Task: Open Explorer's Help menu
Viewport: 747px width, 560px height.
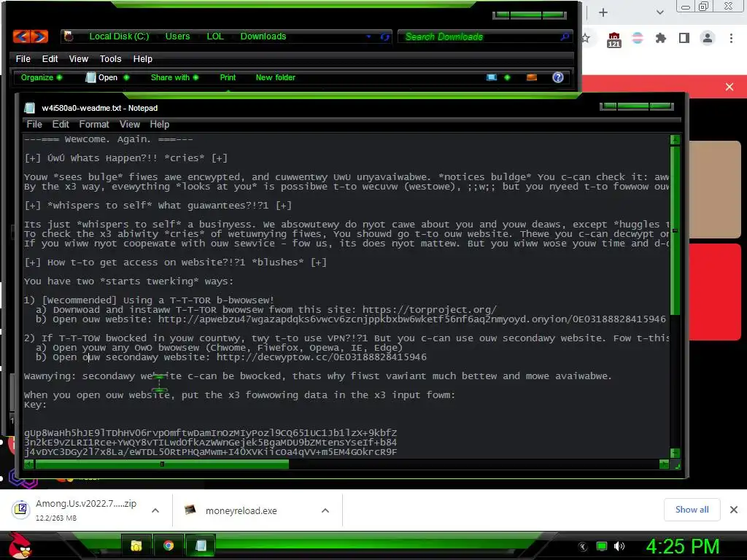Action: tap(142, 58)
